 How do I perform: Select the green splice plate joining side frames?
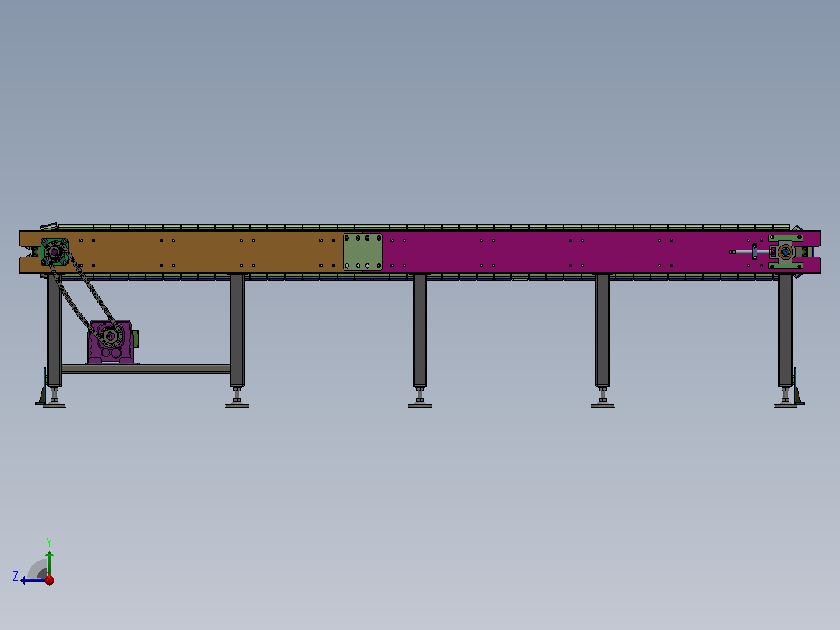coord(362,252)
